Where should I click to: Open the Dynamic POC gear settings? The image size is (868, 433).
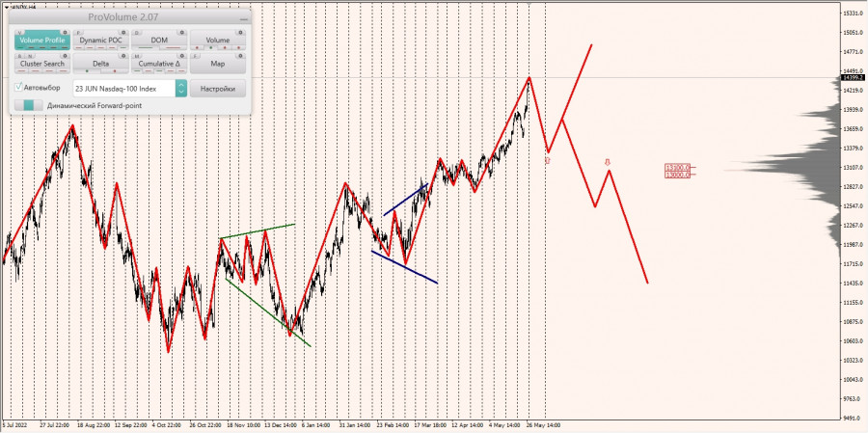point(124,33)
